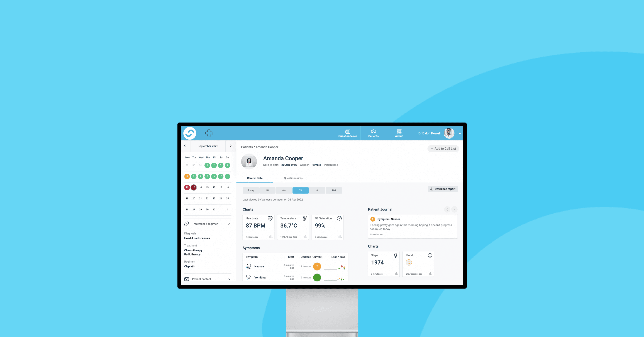Screen dimensions: 644x337
Task: Toggle the 7d time filter button
Action: 300,191
